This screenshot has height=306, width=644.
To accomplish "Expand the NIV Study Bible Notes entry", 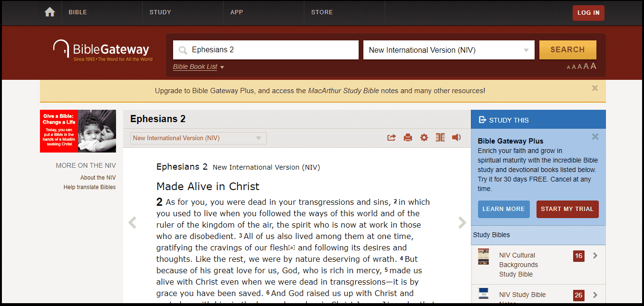I will click(595, 295).
